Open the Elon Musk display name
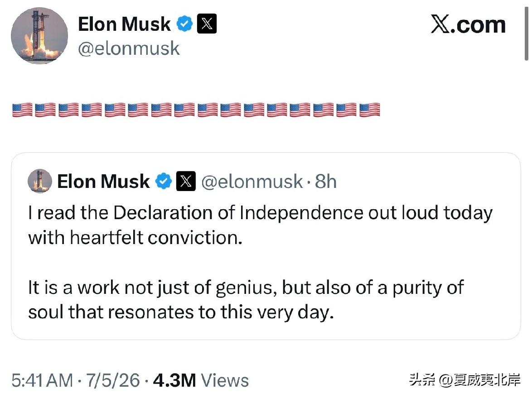 coord(124,24)
